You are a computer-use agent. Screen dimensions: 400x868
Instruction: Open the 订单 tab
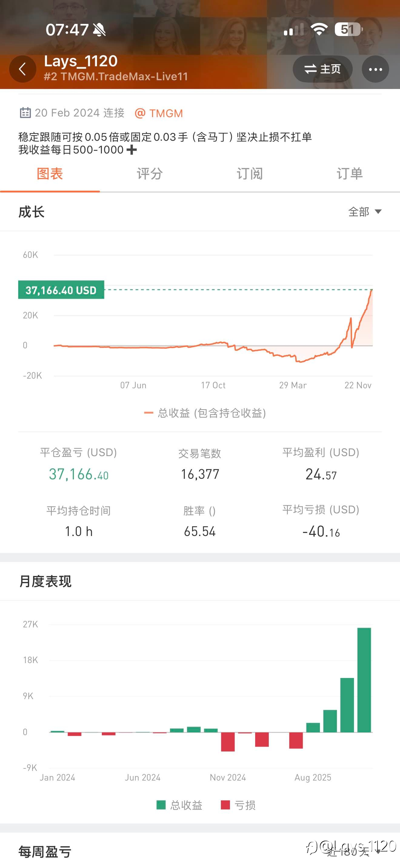[x=349, y=174]
